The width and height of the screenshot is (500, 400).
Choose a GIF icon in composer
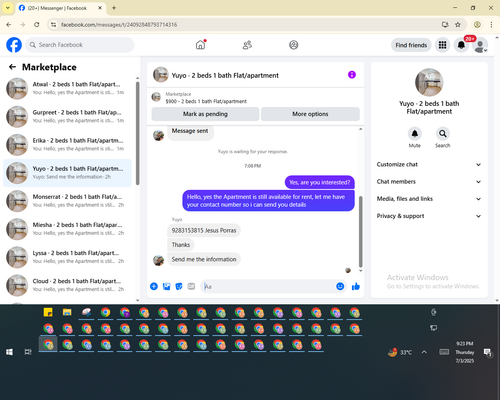191,286
